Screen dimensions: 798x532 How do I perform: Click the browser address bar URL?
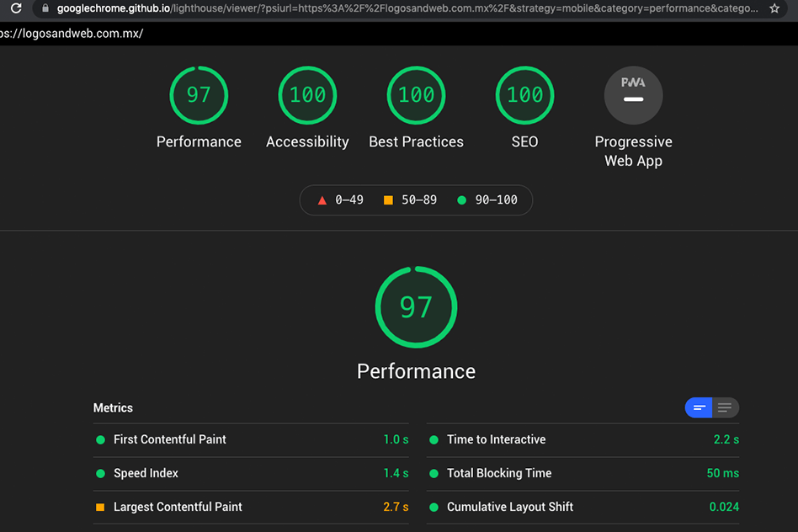[404, 8]
